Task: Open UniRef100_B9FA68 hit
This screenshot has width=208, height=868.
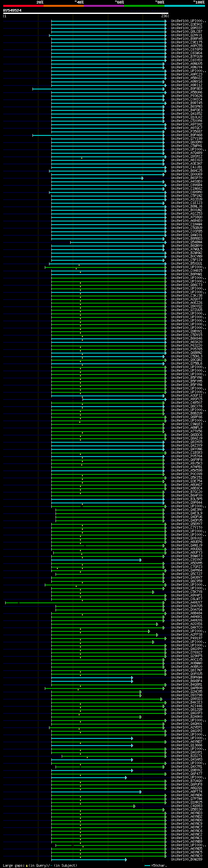Action: click(x=187, y=135)
